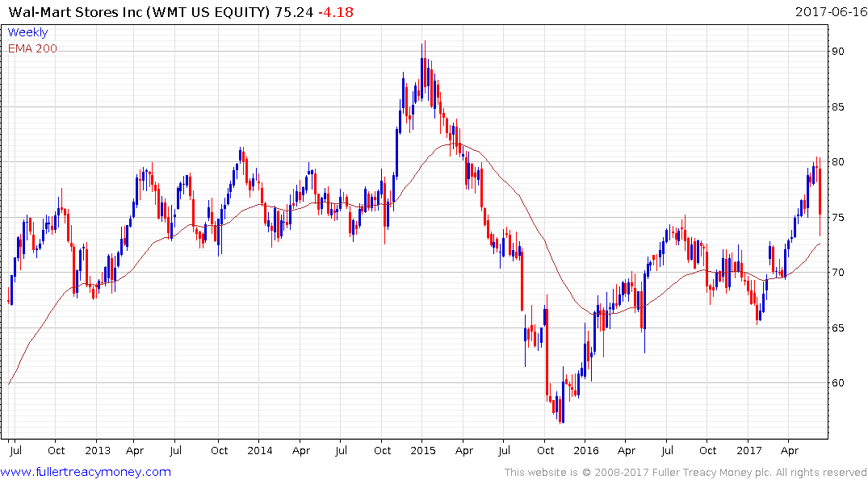This screenshot has width=868, height=484.
Task: Click the 85 price axis label
Action: click(x=837, y=106)
